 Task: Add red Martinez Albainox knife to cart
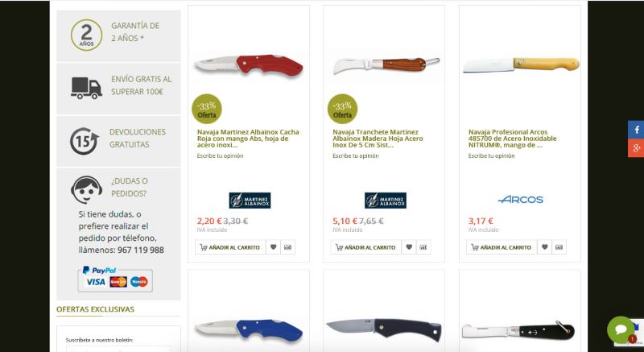coord(230,247)
